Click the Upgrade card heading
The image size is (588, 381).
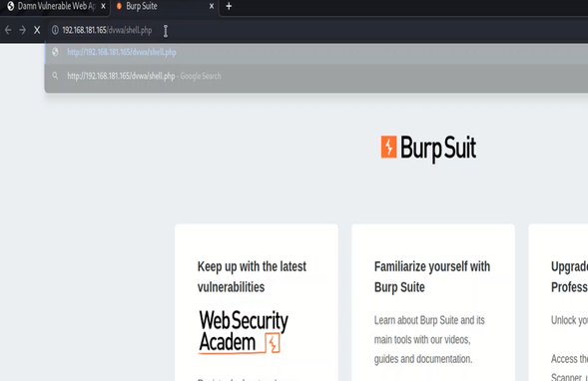pos(569,277)
